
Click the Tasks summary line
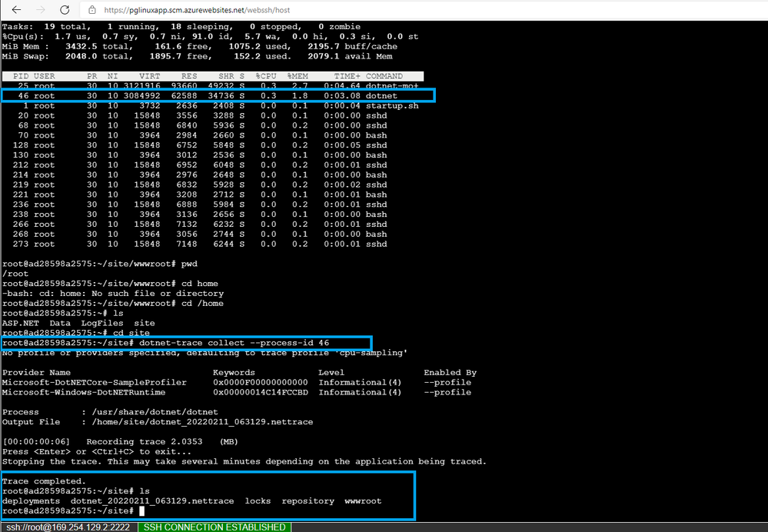(181, 26)
